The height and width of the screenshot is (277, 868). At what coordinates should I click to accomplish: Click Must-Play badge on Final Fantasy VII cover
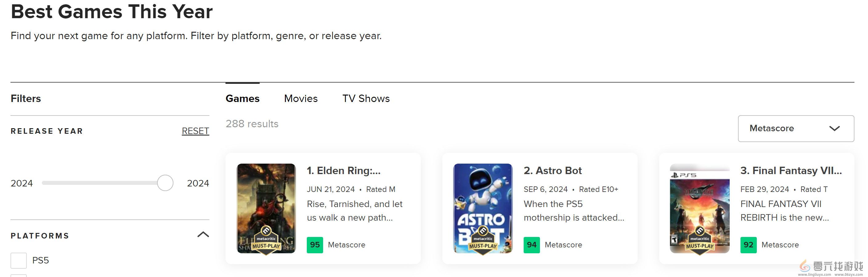tap(700, 240)
